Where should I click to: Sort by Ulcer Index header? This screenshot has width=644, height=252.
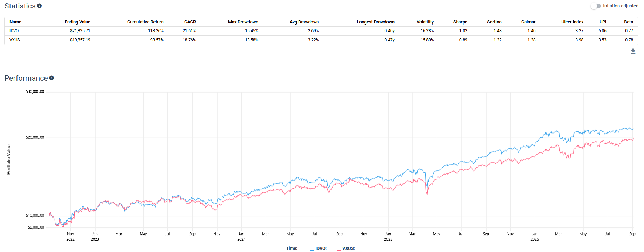point(572,22)
